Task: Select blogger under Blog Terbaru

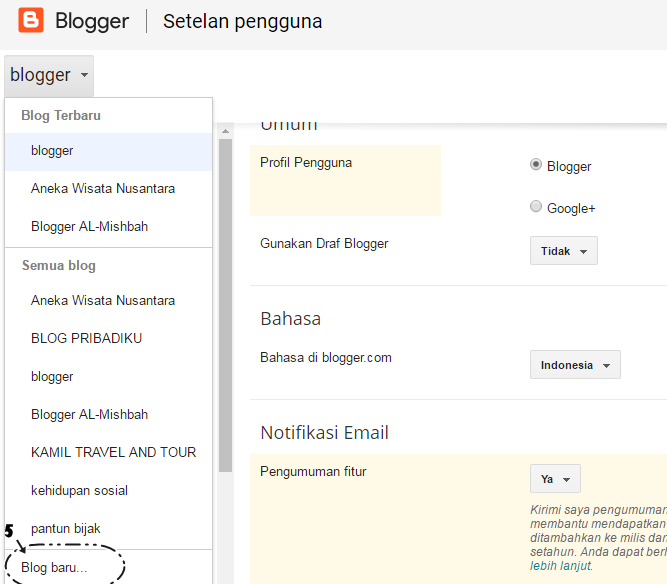Action: tap(52, 151)
